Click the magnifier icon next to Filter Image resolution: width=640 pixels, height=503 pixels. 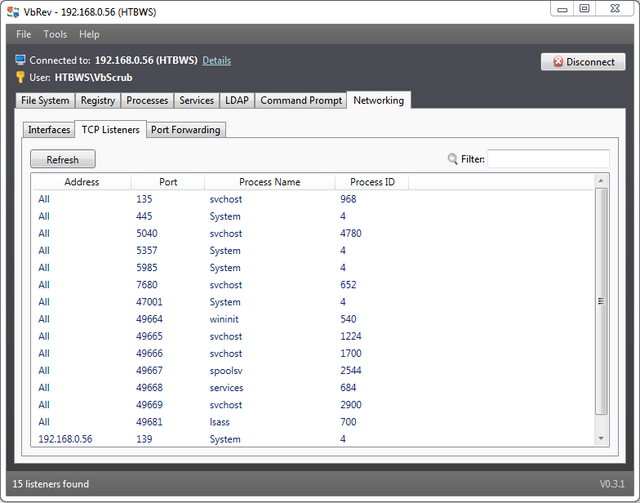[452, 159]
